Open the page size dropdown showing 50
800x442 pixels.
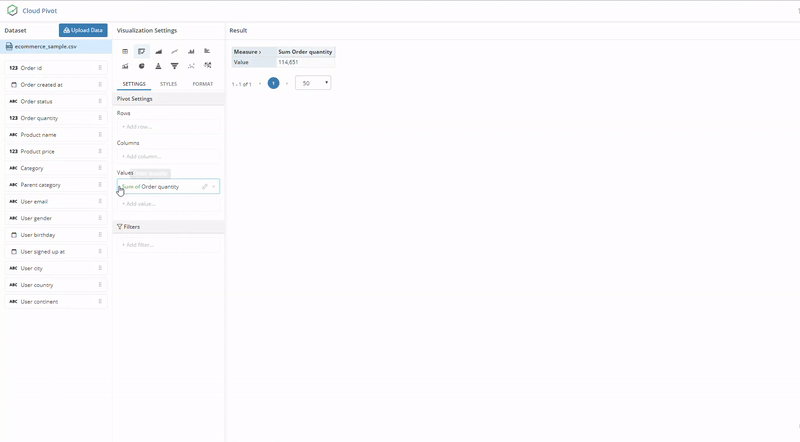click(313, 84)
